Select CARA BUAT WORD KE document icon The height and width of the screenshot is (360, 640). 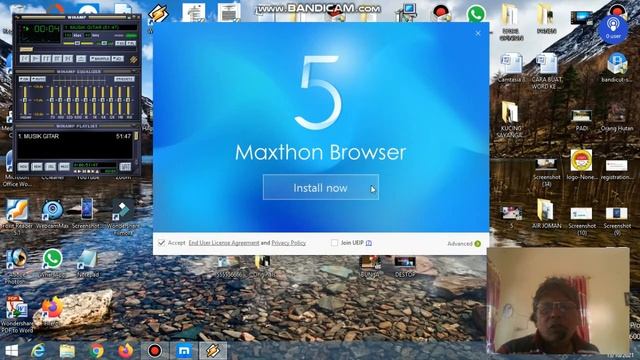click(546, 70)
